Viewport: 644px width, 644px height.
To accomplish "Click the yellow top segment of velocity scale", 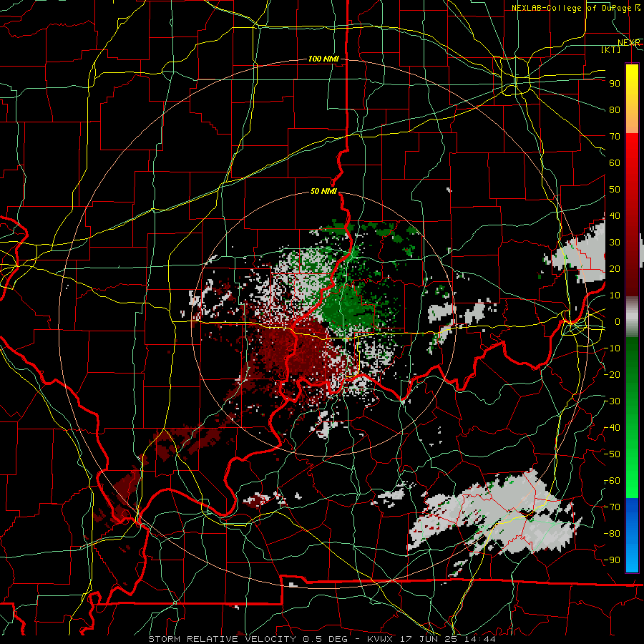I will (x=632, y=98).
